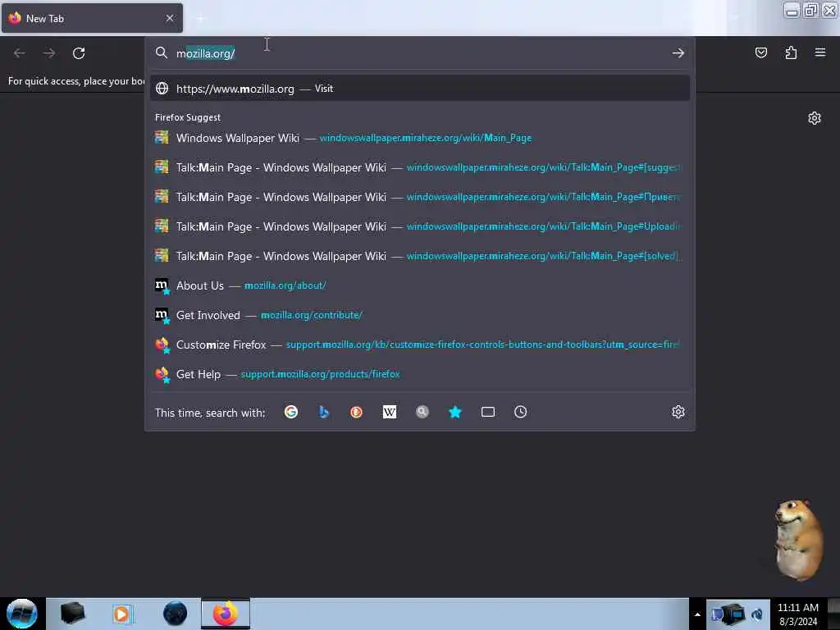This screenshot has width=840, height=630.
Task: Open the Extensions puzzle icon
Action: tap(791, 52)
